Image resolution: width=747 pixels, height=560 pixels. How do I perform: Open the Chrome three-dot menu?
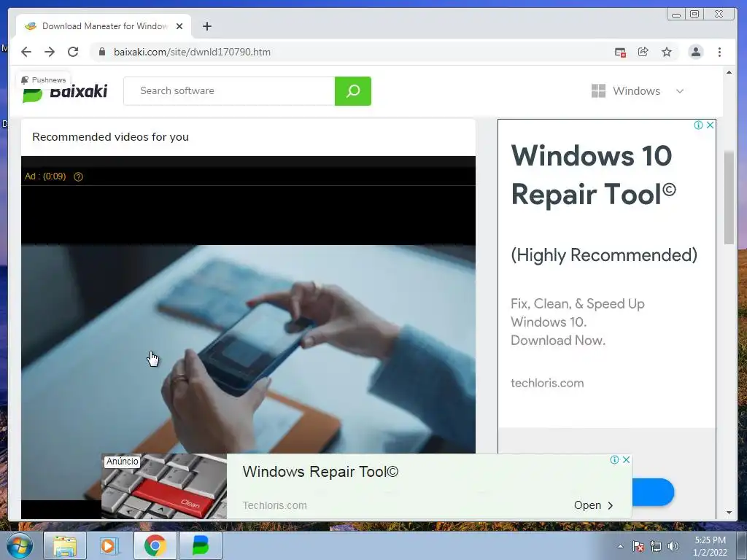click(719, 52)
